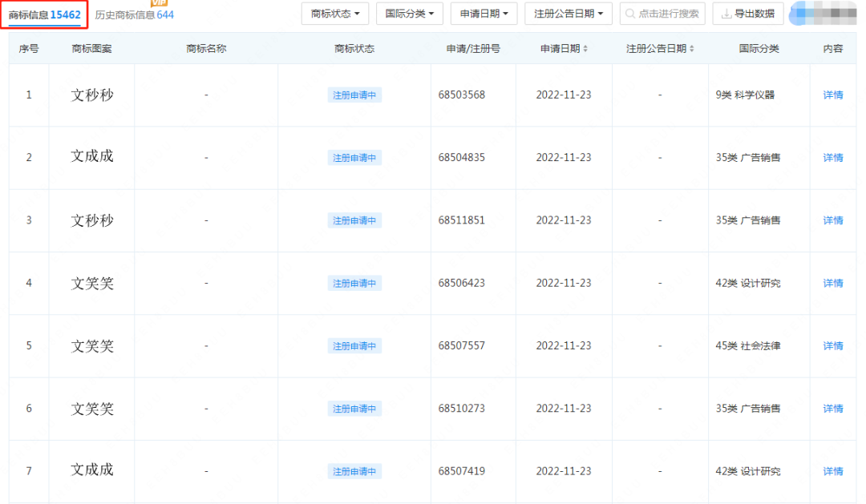This screenshot has width=866, height=504.
Task: Click 文成成 trademark image in row 2
Action: (92, 157)
